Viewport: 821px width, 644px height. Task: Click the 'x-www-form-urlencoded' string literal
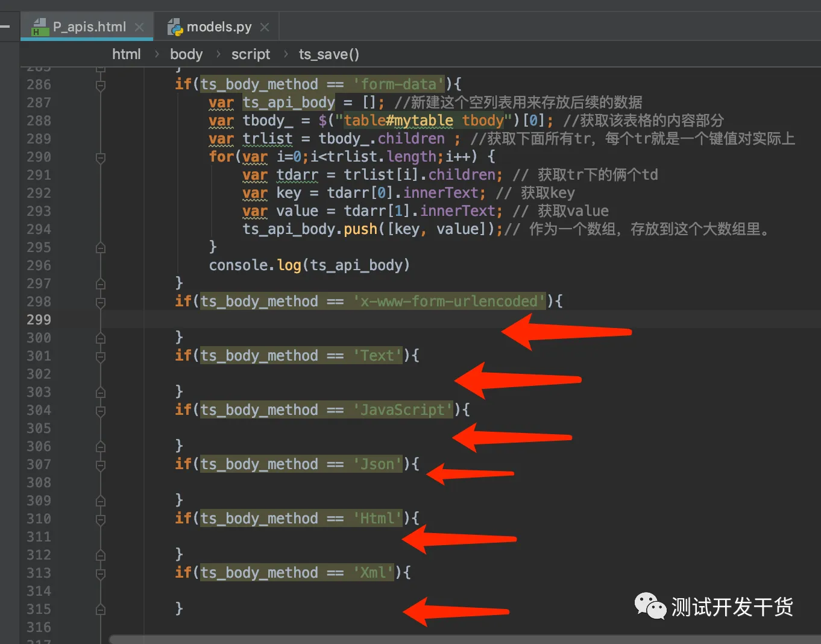click(x=449, y=301)
